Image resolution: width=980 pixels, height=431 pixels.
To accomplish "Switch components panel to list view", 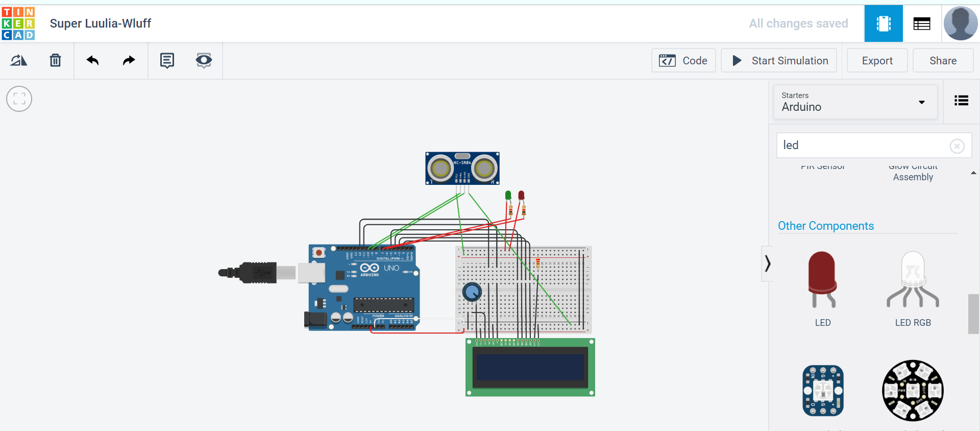I will pyautogui.click(x=961, y=101).
